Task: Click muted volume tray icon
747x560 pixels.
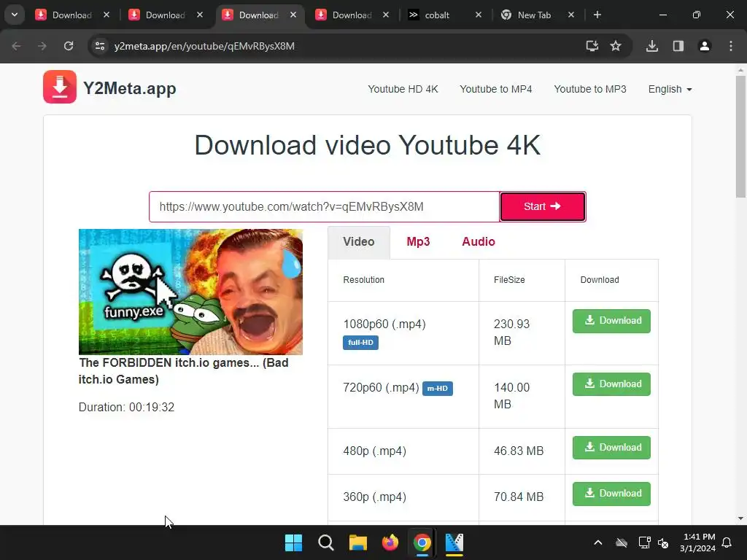Action: coord(663,542)
